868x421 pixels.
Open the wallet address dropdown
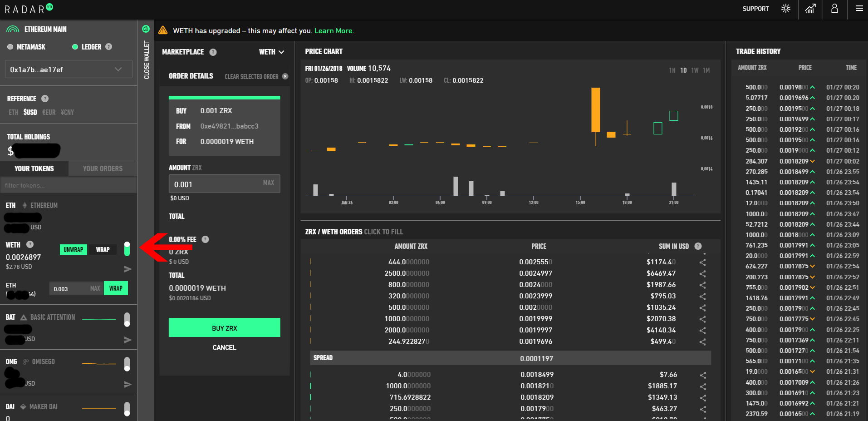click(x=69, y=69)
